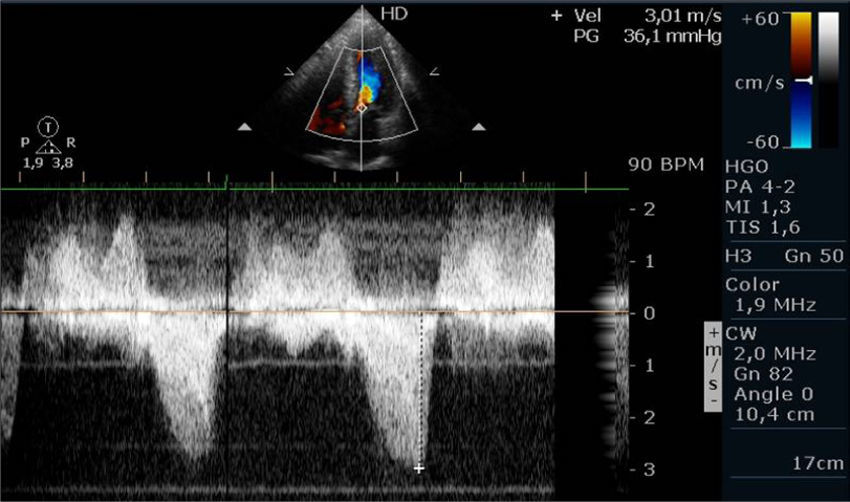Select the CW cursor diamond in the 2D image
The height and width of the screenshot is (502, 850).
(x=361, y=106)
